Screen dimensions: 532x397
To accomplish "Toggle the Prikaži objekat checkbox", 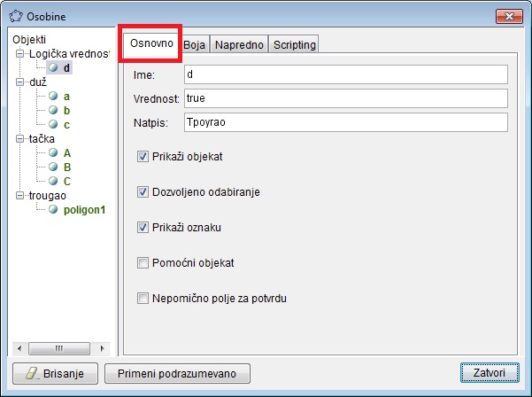I will click(143, 157).
